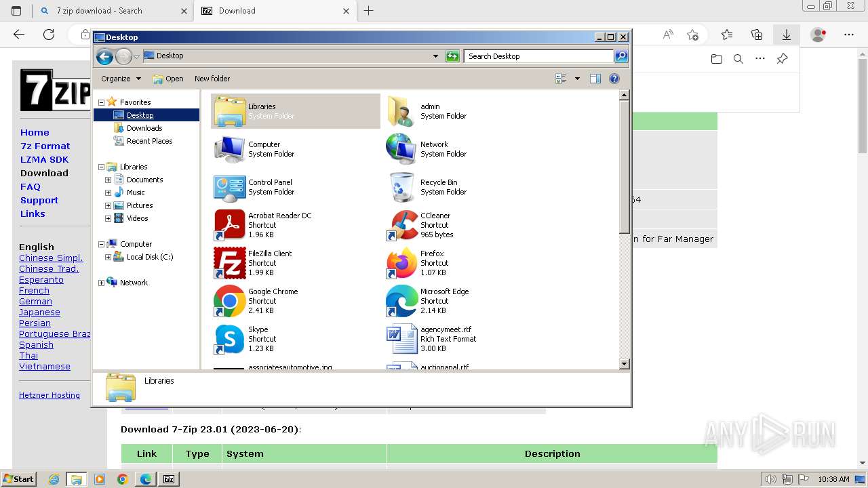Collapse the Favorites tree node
Screen dimensions: 868x488
(102, 102)
